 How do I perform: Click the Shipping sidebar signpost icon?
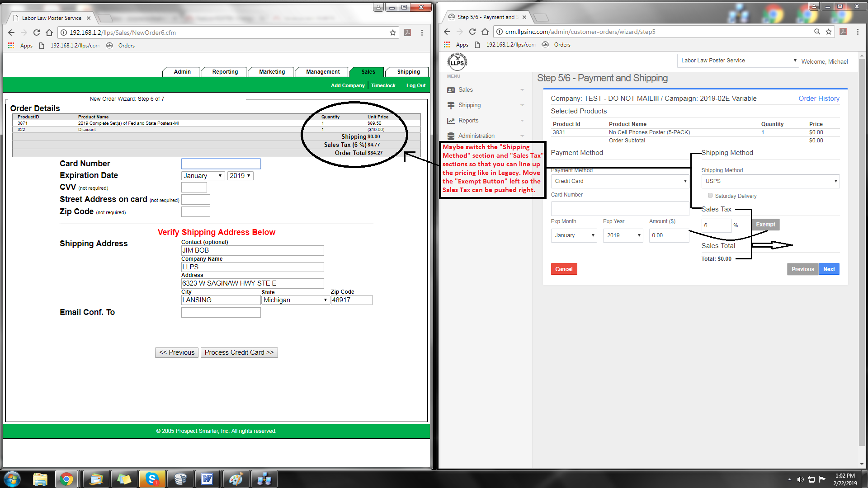[x=451, y=105]
